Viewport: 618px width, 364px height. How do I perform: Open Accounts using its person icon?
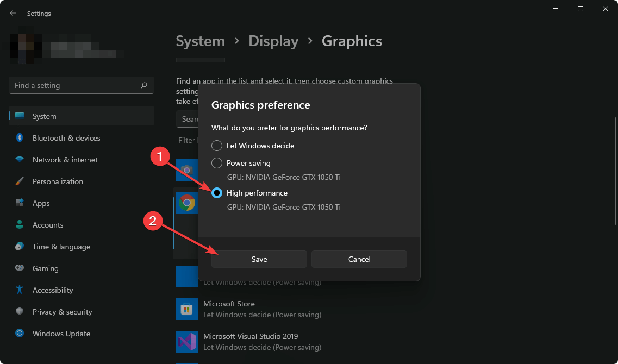(20, 224)
